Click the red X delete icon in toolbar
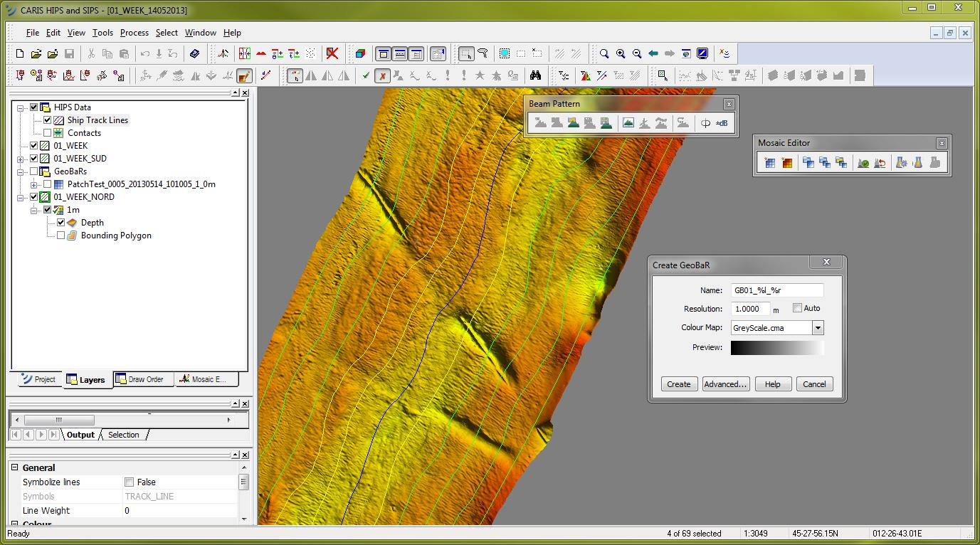The width and height of the screenshot is (980, 545). point(332,53)
